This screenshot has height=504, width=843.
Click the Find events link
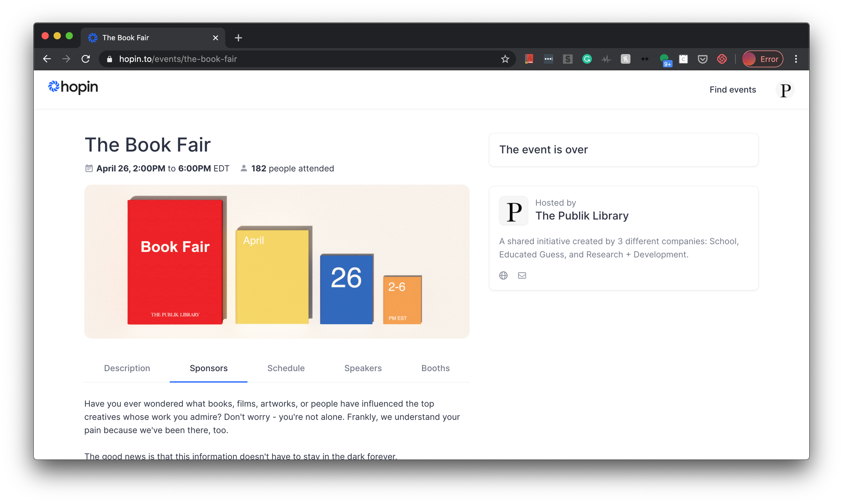pyautogui.click(x=732, y=90)
